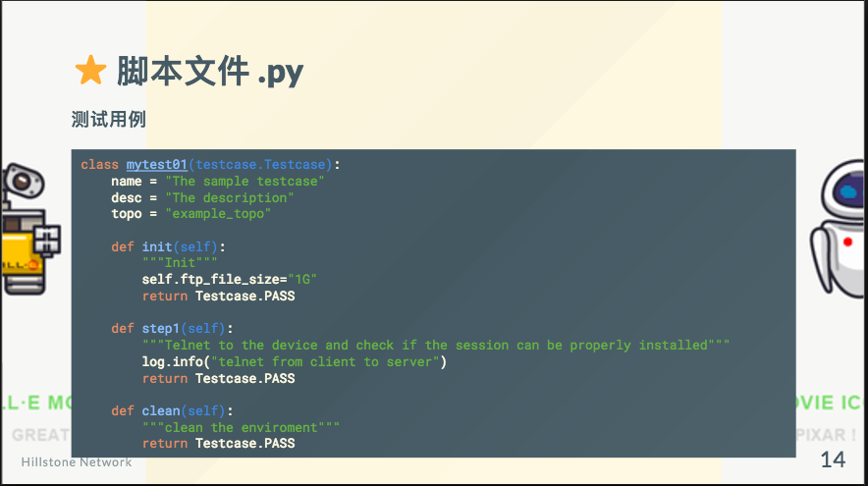Click the def init(self) line
The image size is (868, 486).
168,246
